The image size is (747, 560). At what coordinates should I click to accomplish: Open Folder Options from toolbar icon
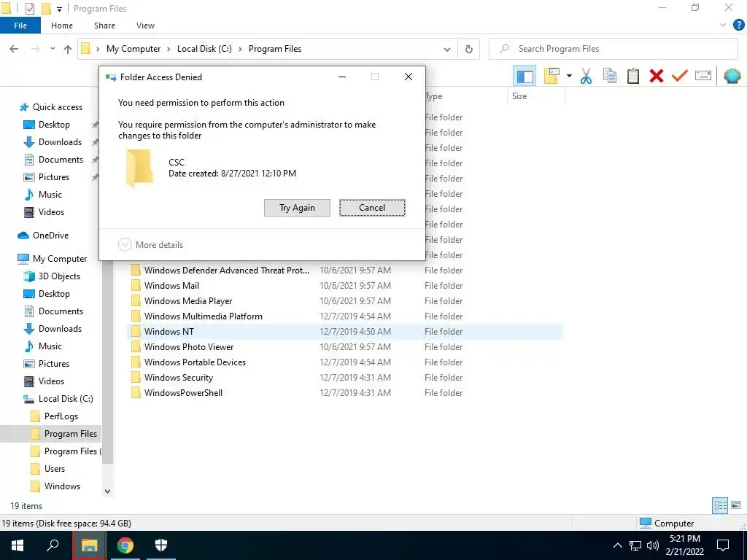pyautogui.click(x=551, y=76)
